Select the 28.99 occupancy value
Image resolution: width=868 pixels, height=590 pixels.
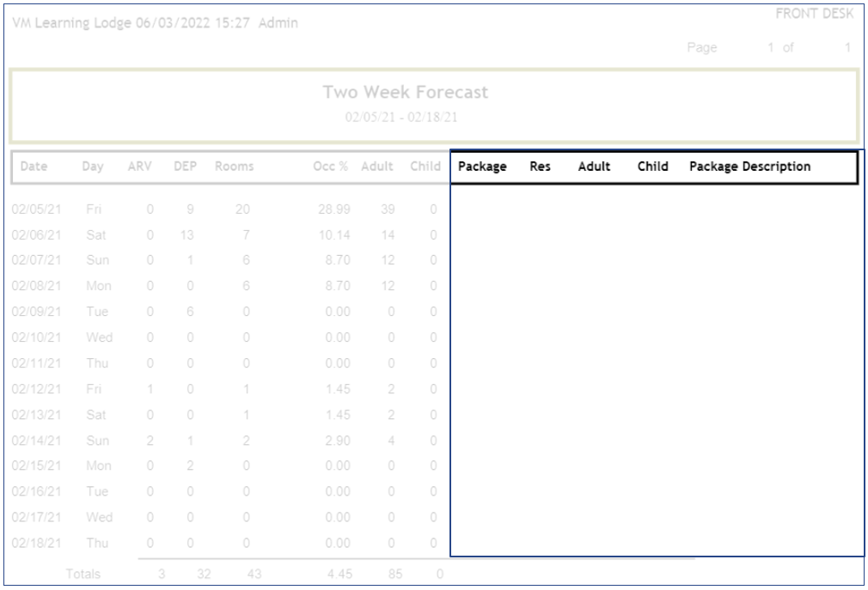pos(338,210)
